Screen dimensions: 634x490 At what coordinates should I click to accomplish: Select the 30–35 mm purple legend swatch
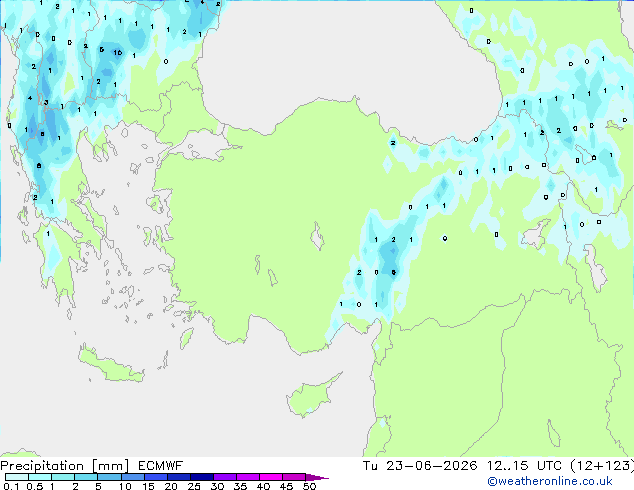(x=225, y=477)
